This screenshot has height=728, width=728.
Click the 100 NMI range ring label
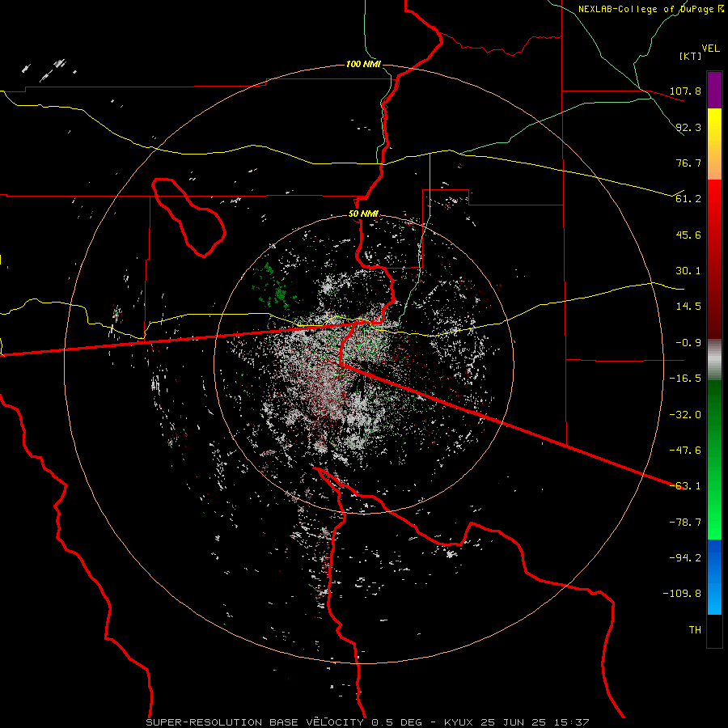pyautogui.click(x=363, y=64)
